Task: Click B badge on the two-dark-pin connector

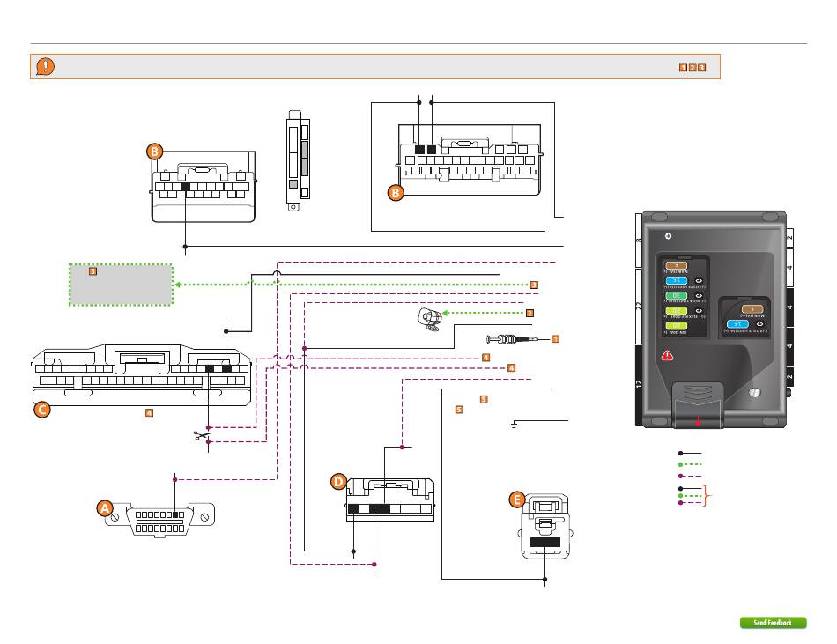Action: [395, 193]
